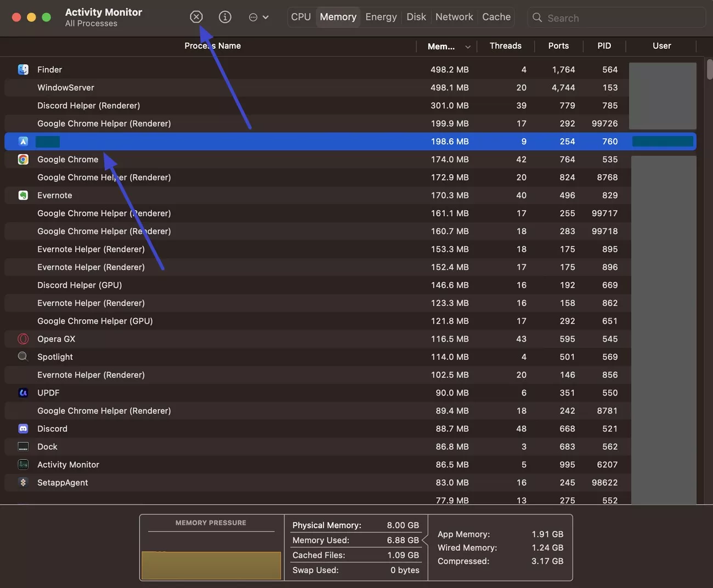Open process info via the (i) icon
Viewport: 713px width, 588px height.
tap(225, 16)
